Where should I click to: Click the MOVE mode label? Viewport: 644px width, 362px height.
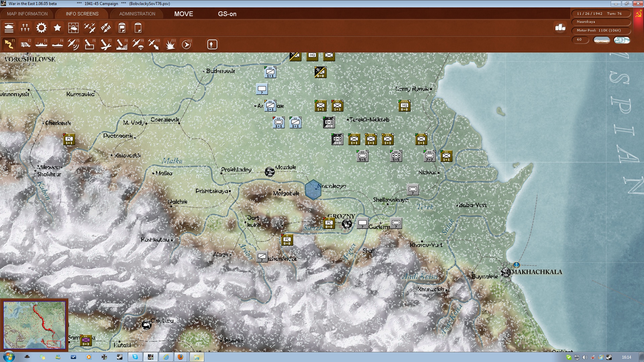pyautogui.click(x=183, y=14)
